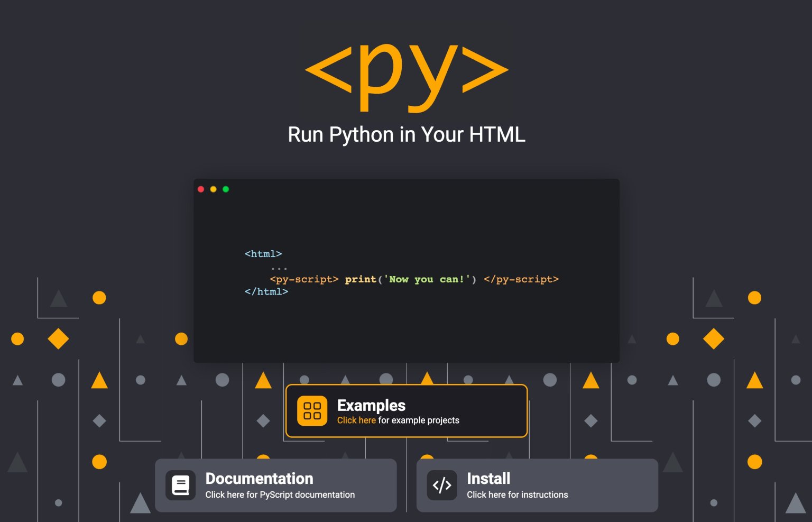The image size is (812, 522).
Task: Open the Examples card
Action: pyautogui.click(x=406, y=410)
